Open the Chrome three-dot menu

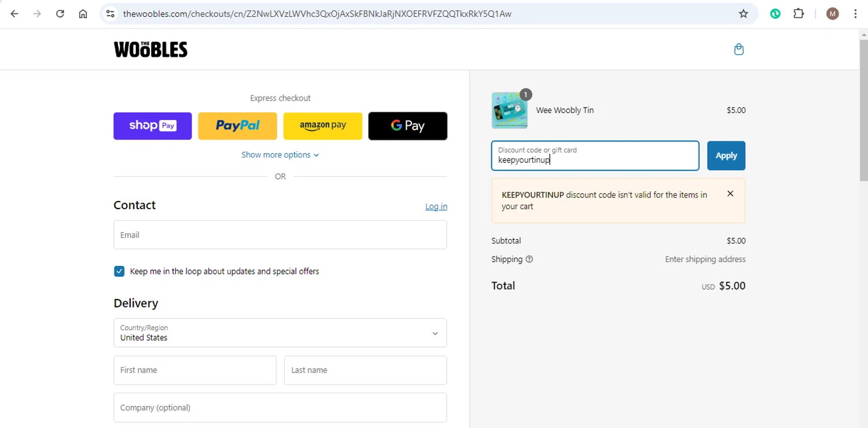point(855,14)
